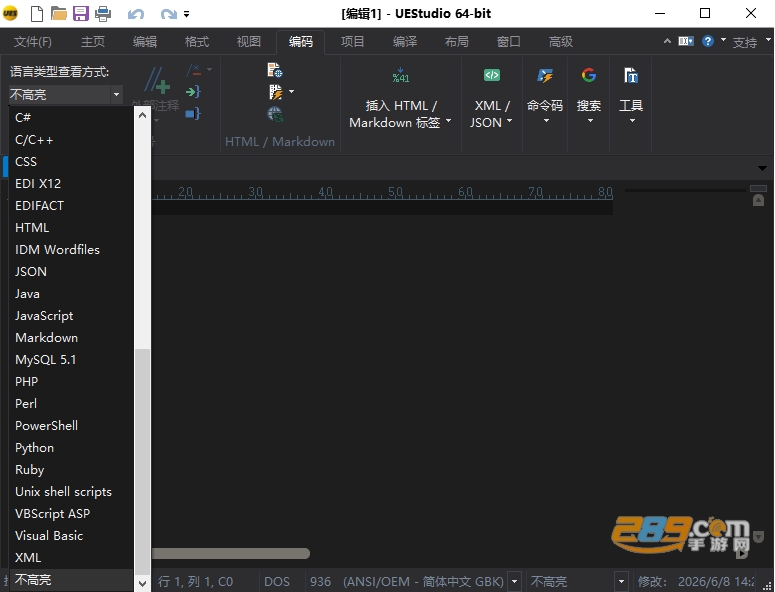Click the language list scrollbar thumb
The width and height of the screenshot is (775, 592).
[142, 462]
